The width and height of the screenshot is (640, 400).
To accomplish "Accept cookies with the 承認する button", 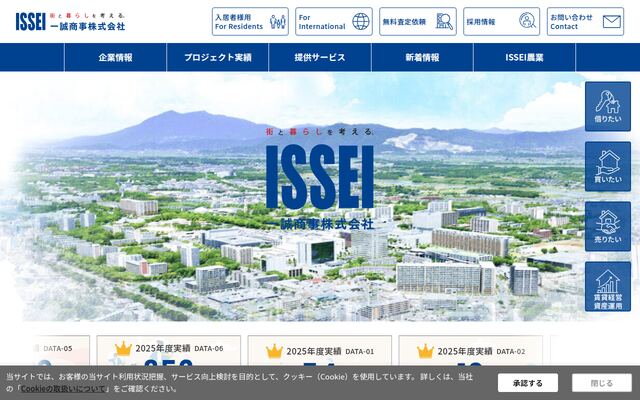I will [x=528, y=383].
